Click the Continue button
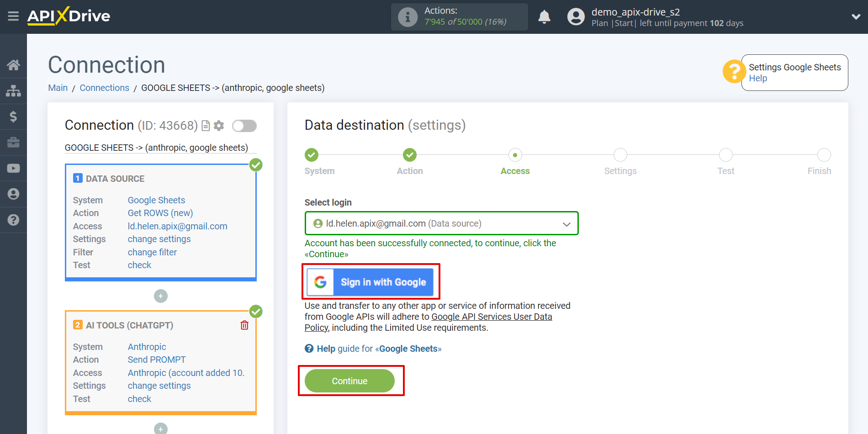Screen dimensions: 868x434 coord(349,381)
